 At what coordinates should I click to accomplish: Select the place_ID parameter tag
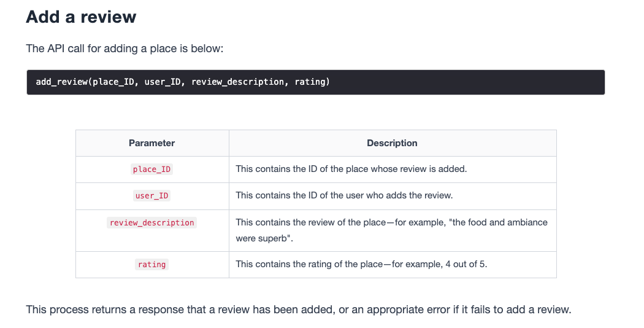click(x=151, y=169)
